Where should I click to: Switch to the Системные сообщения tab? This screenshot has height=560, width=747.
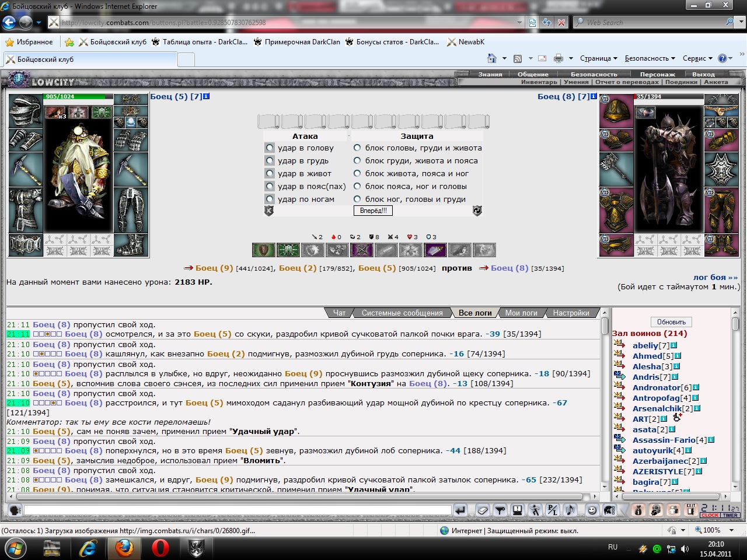(402, 313)
